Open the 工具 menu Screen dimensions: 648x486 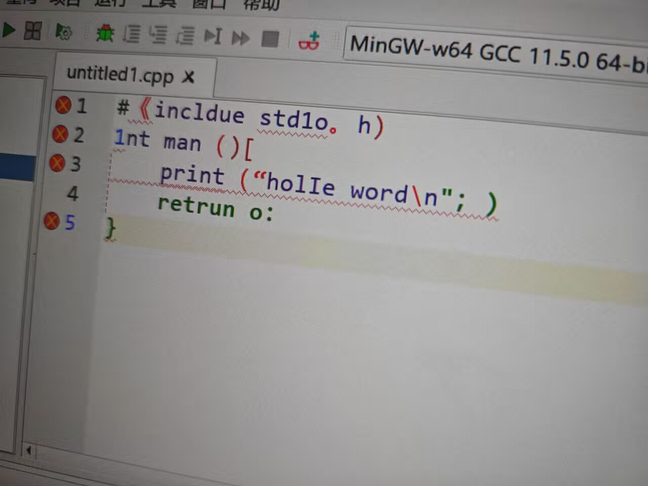(x=158, y=5)
